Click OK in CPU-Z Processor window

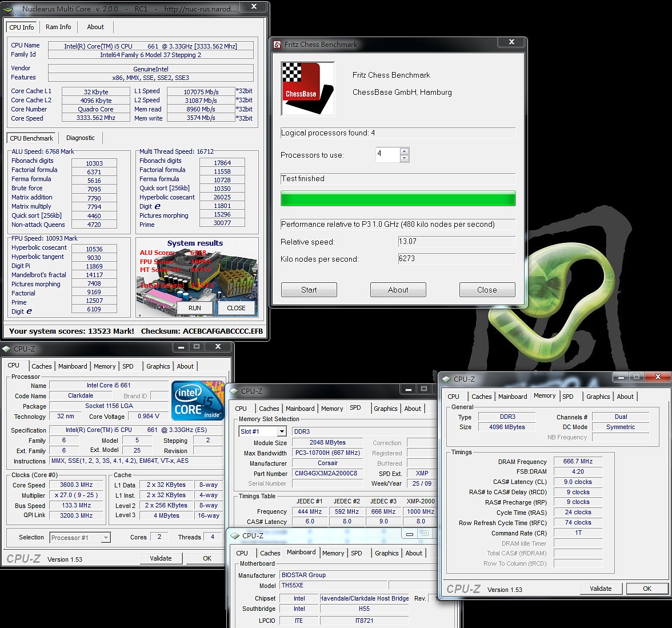tap(207, 558)
